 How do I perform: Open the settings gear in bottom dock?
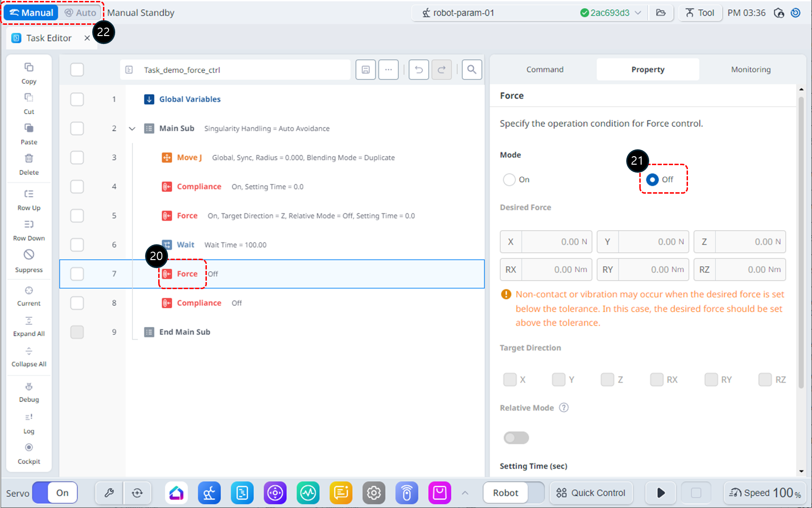point(373,493)
